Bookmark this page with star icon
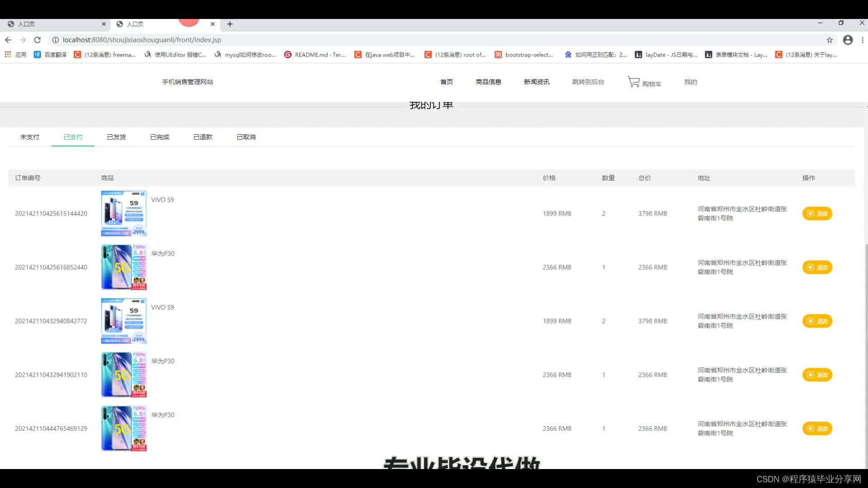Screen dimensions: 868x488 tap(830, 40)
